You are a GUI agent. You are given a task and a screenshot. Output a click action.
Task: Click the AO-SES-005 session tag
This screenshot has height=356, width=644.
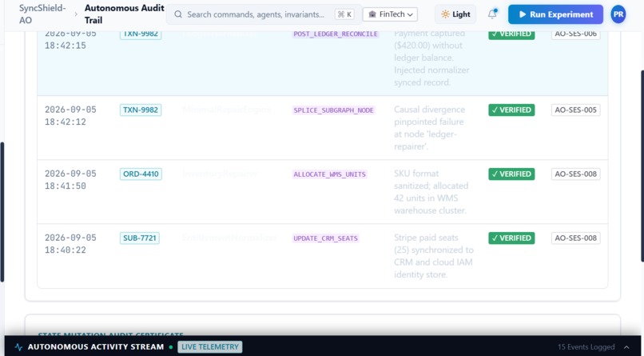click(x=576, y=110)
